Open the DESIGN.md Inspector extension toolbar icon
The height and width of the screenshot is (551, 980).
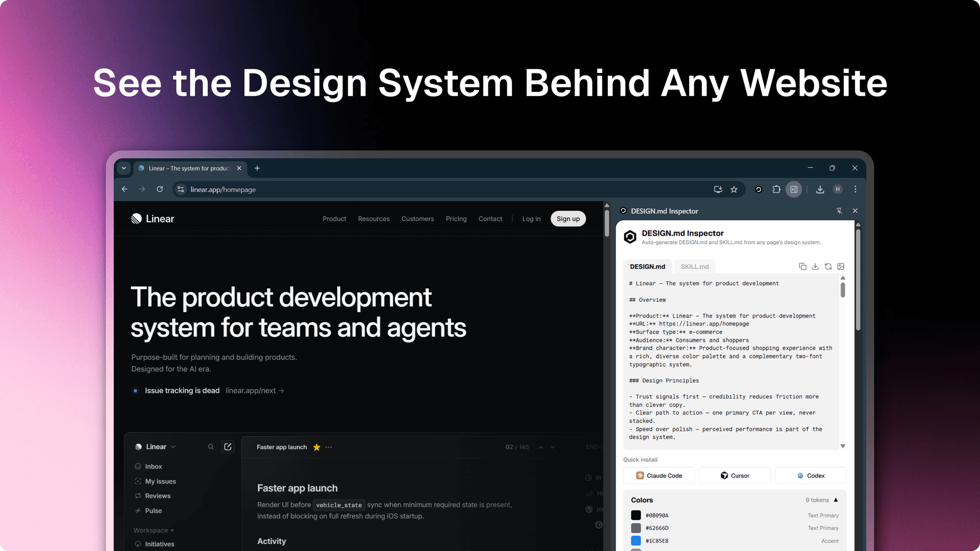click(758, 189)
